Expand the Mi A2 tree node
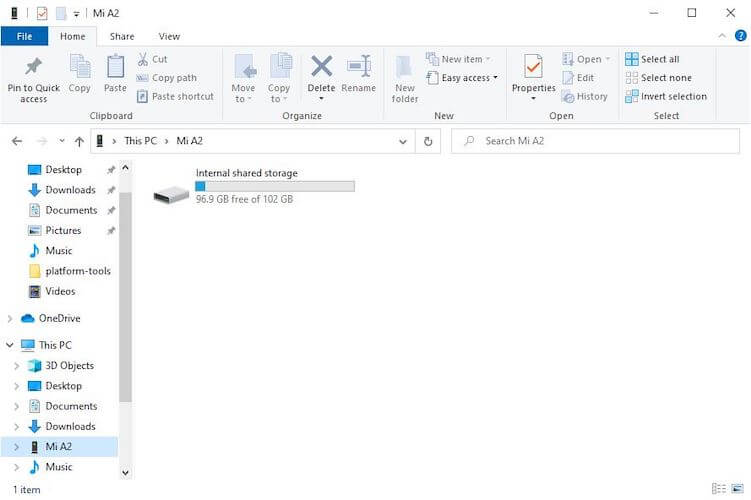The width and height of the screenshot is (751, 500). [x=16, y=447]
